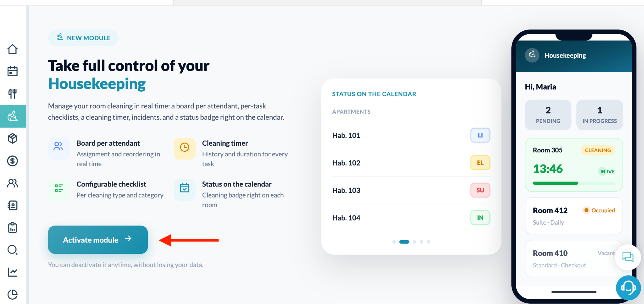Open the contact book sidebar icon

pos(13,205)
